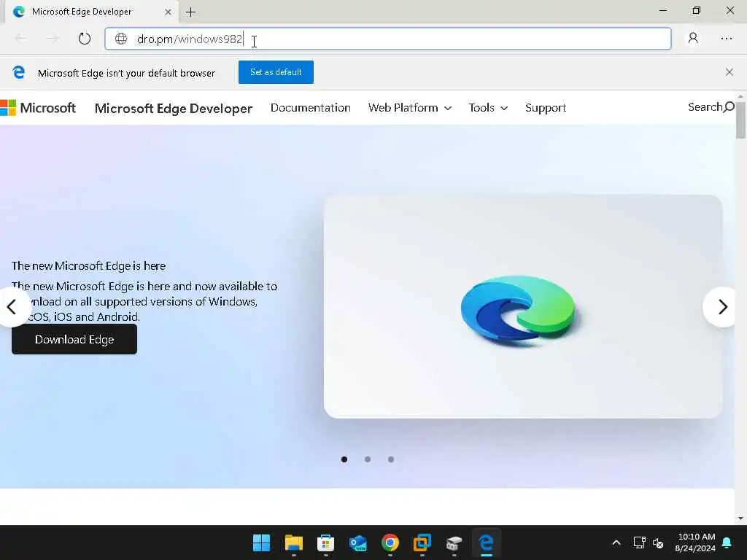This screenshot has height=560, width=747.
Task: Click the Set as default button
Action: point(276,72)
